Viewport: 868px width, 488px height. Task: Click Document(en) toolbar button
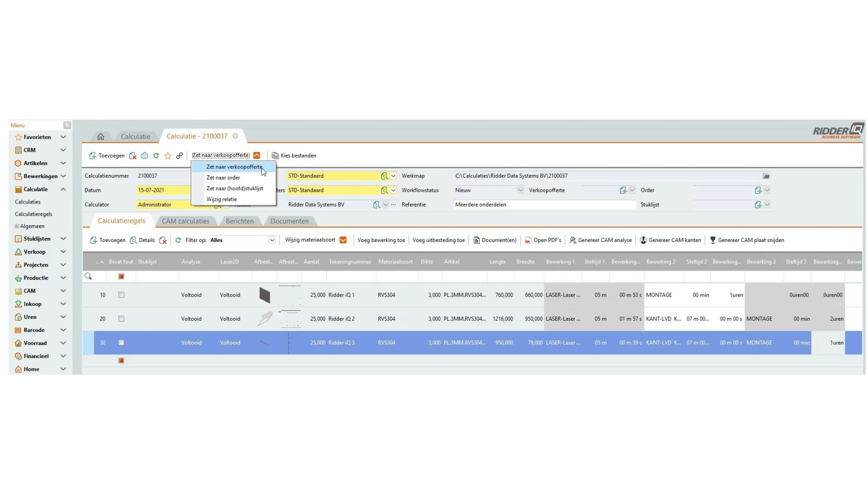pyautogui.click(x=495, y=240)
